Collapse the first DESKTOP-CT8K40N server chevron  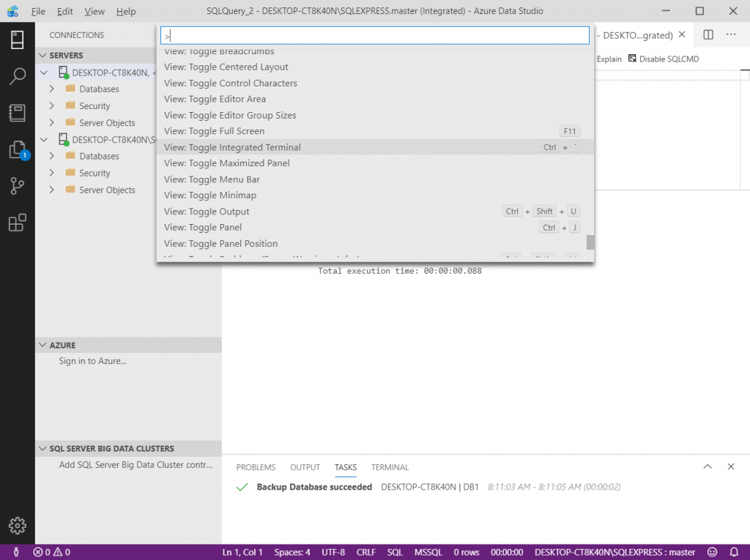pos(44,72)
